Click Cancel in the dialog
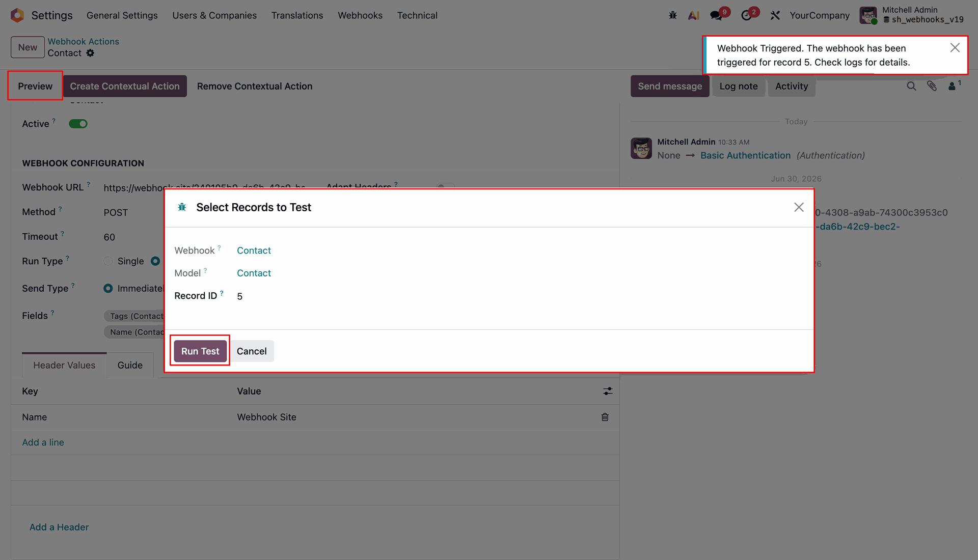Screen dimensions: 978x560 coord(252,351)
